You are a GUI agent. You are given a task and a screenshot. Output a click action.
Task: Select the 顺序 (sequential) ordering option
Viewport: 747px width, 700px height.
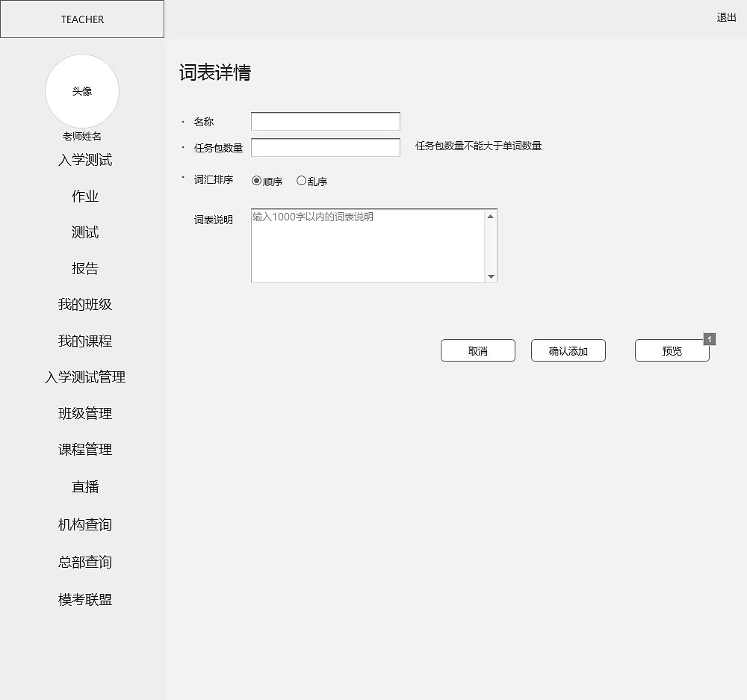pyautogui.click(x=255, y=180)
